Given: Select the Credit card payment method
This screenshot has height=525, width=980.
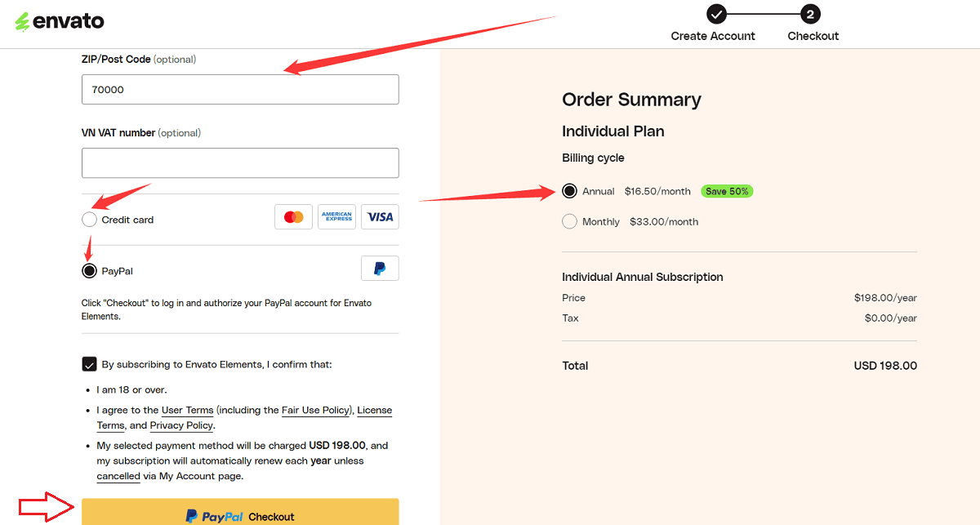Looking at the screenshot, I should tap(88, 219).
